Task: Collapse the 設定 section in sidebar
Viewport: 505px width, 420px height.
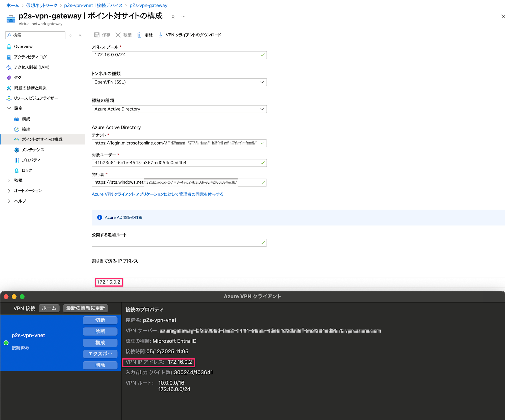Action: tap(9, 108)
